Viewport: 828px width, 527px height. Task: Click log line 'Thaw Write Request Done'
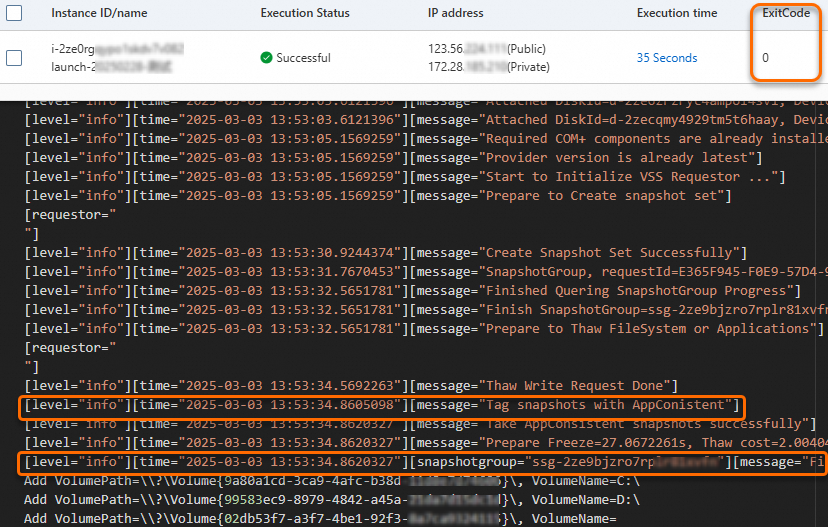click(x=351, y=386)
